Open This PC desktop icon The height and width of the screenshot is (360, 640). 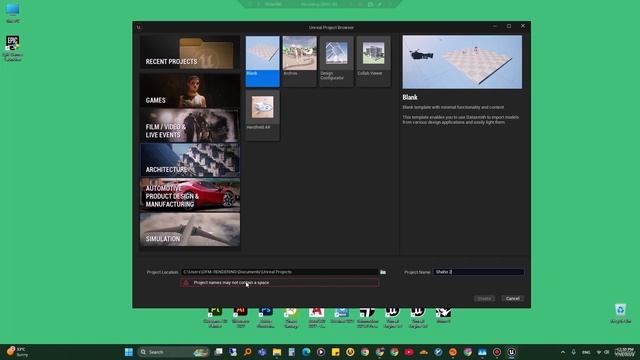coord(13,13)
